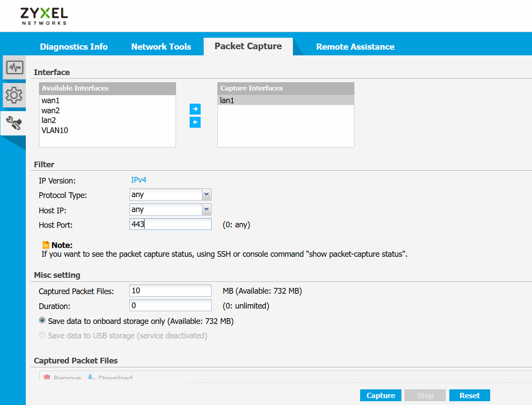Click the Reset button

pyautogui.click(x=469, y=396)
